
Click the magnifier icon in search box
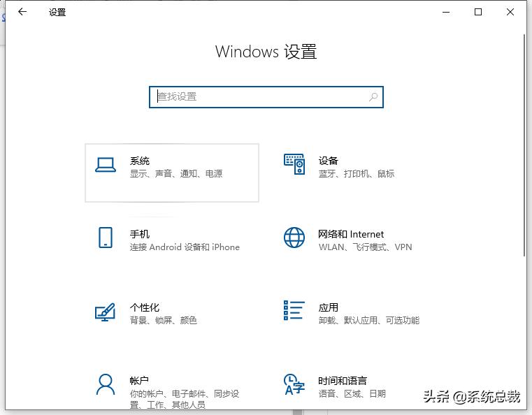(373, 97)
